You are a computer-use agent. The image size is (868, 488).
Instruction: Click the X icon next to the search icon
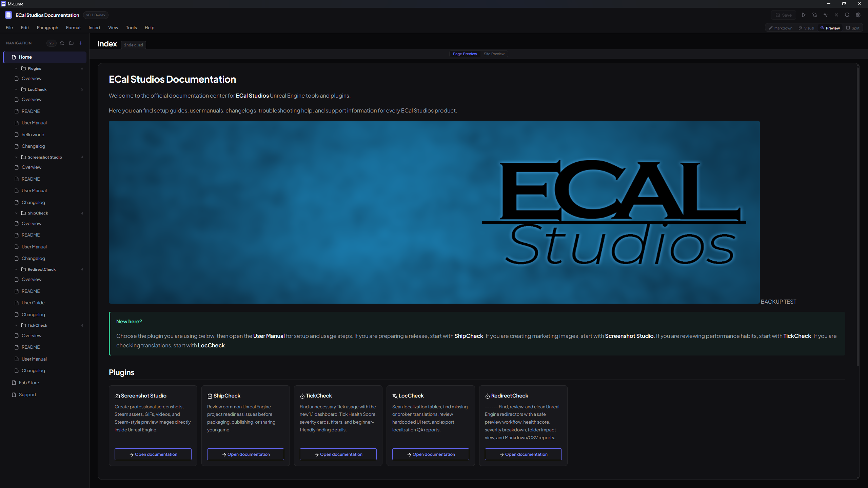point(836,15)
